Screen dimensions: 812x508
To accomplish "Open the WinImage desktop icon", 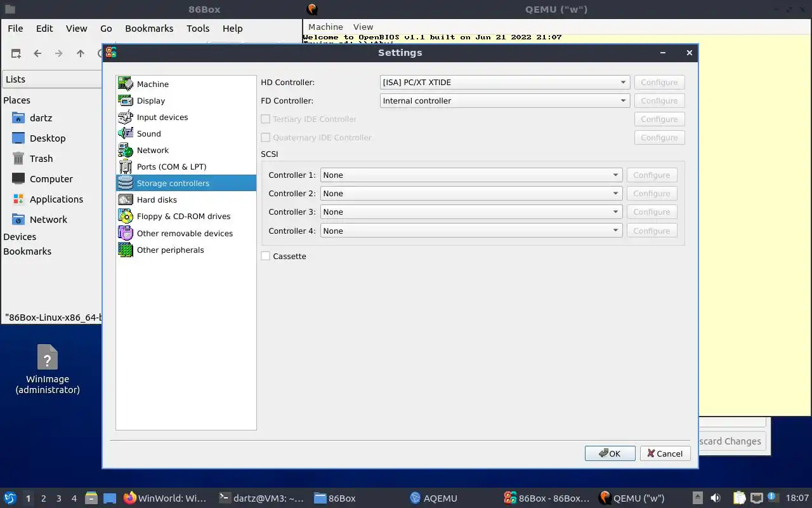I will click(x=48, y=370).
